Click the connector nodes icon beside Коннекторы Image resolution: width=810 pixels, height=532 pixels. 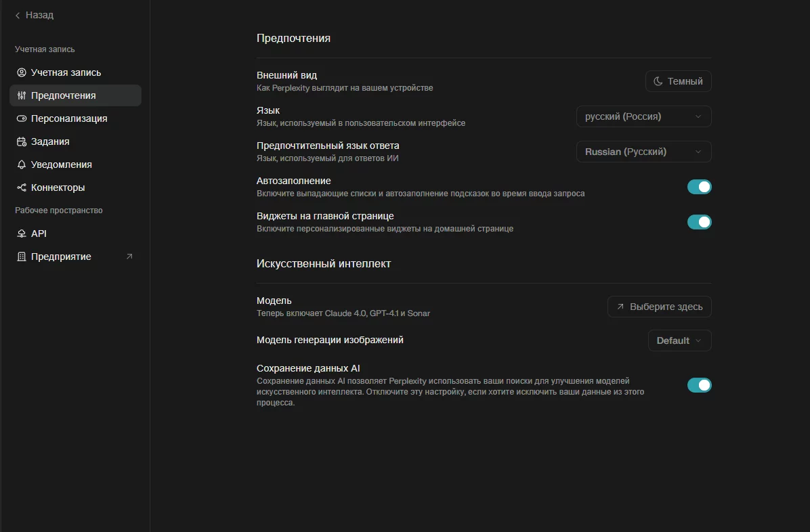coord(22,187)
